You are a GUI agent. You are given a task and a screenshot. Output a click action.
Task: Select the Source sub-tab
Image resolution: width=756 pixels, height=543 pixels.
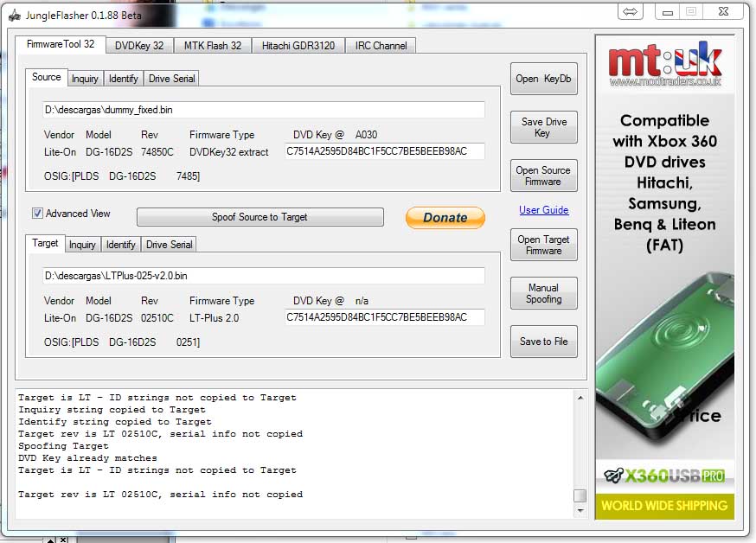[x=47, y=77]
